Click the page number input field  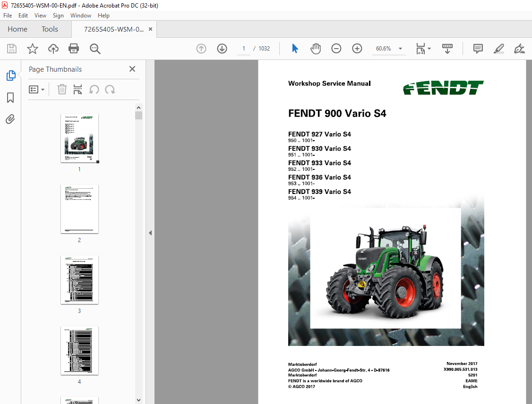click(x=244, y=49)
